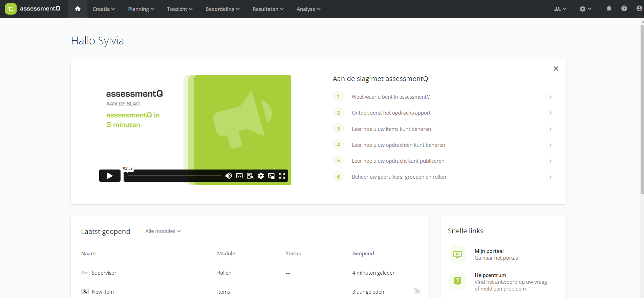Open the New item row
Image resolution: width=644 pixels, height=298 pixels.
tap(250, 292)
